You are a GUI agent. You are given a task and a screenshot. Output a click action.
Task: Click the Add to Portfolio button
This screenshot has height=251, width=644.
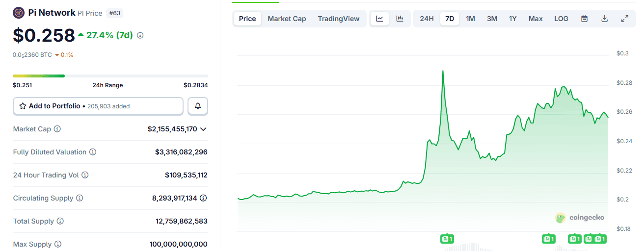[98, 106]
